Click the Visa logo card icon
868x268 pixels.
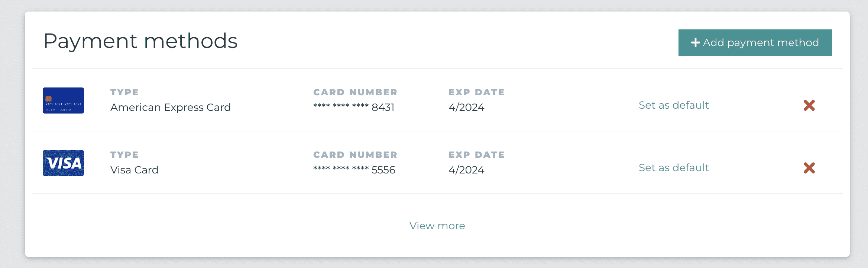click(63, 163)
